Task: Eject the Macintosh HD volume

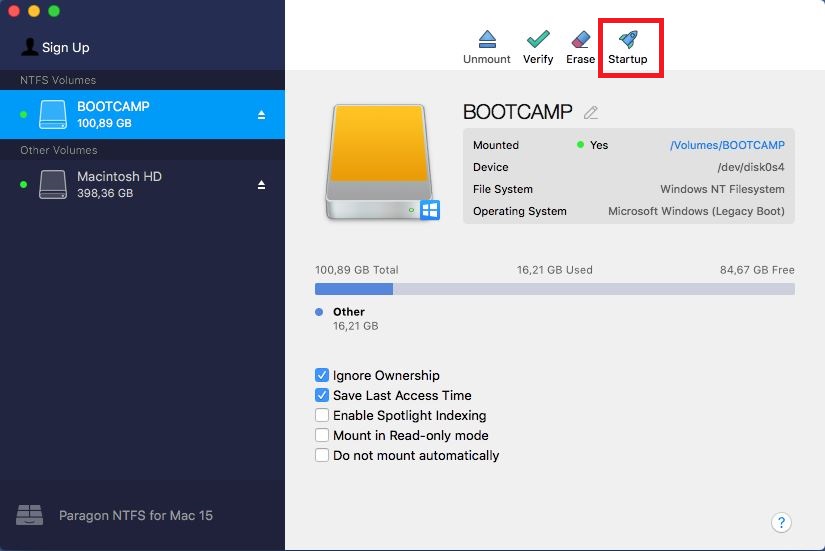Action: tap(261, 185)
